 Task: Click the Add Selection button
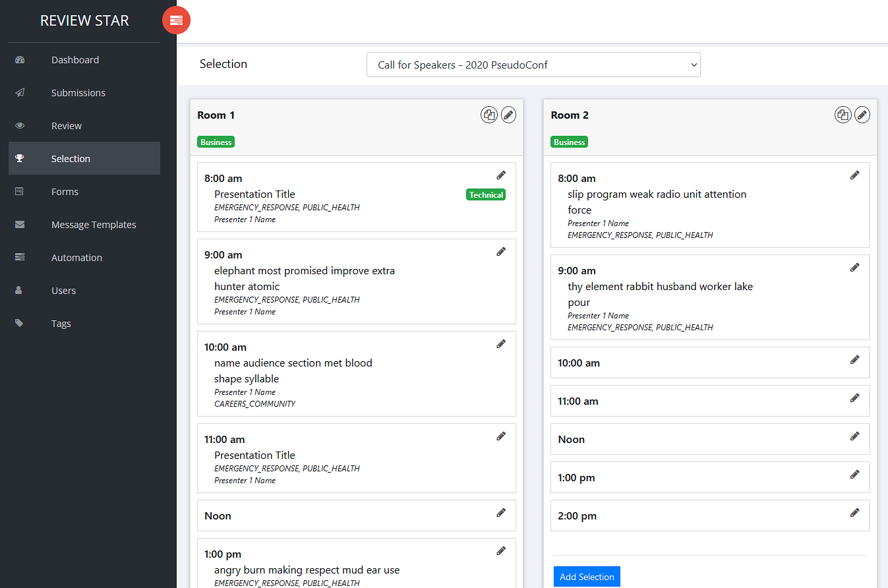(587, 577)
